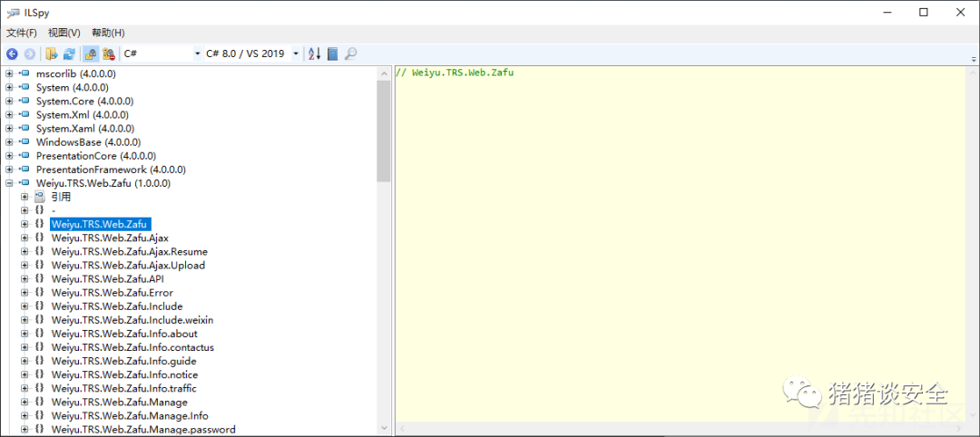Open the 视图(V) menu
This screenshot has height=437, width=980.
pyautogui.click(x=64, y=33)
